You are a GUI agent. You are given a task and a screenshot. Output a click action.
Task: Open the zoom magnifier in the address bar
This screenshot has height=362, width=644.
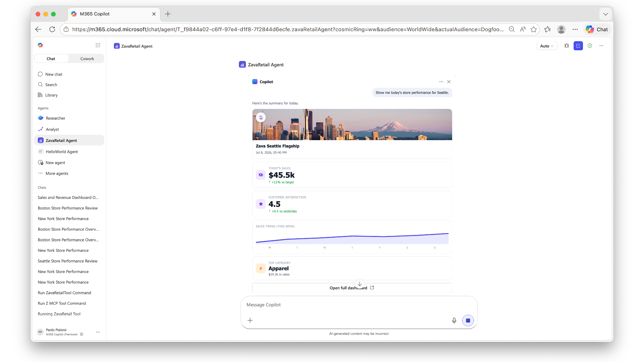click(x=512, y=29)
